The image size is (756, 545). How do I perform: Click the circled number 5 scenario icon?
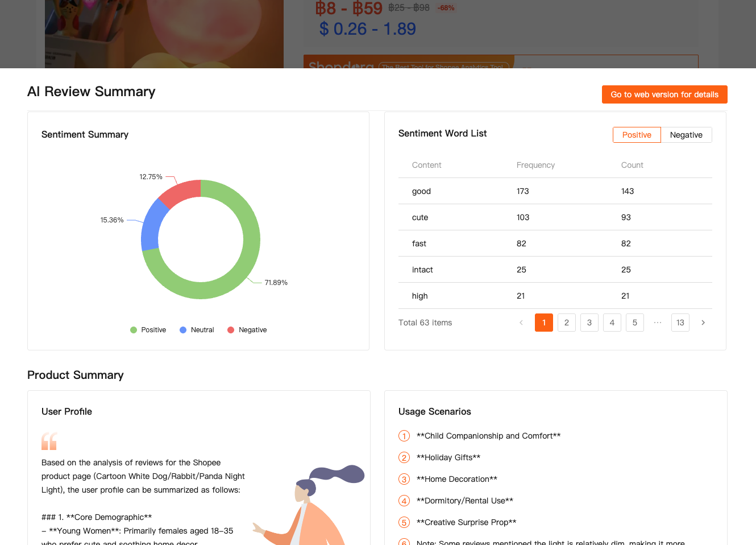tap(404, 523)
